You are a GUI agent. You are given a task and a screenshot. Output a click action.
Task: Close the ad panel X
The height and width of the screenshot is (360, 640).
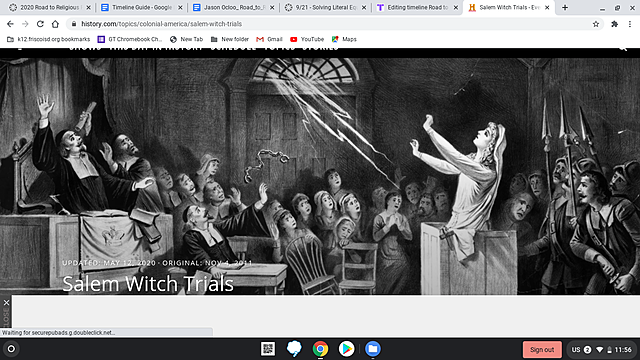coord(6,303)
